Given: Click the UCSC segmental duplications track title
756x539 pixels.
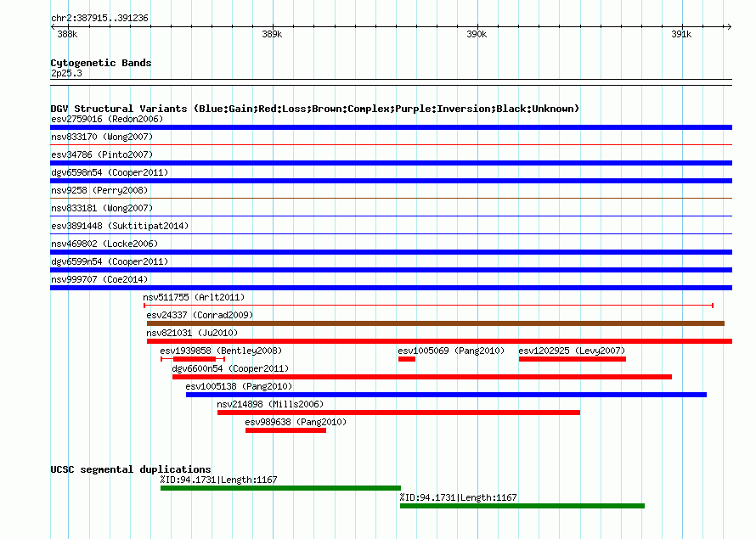Looking at the screenshot, I should tap(131, 469).
